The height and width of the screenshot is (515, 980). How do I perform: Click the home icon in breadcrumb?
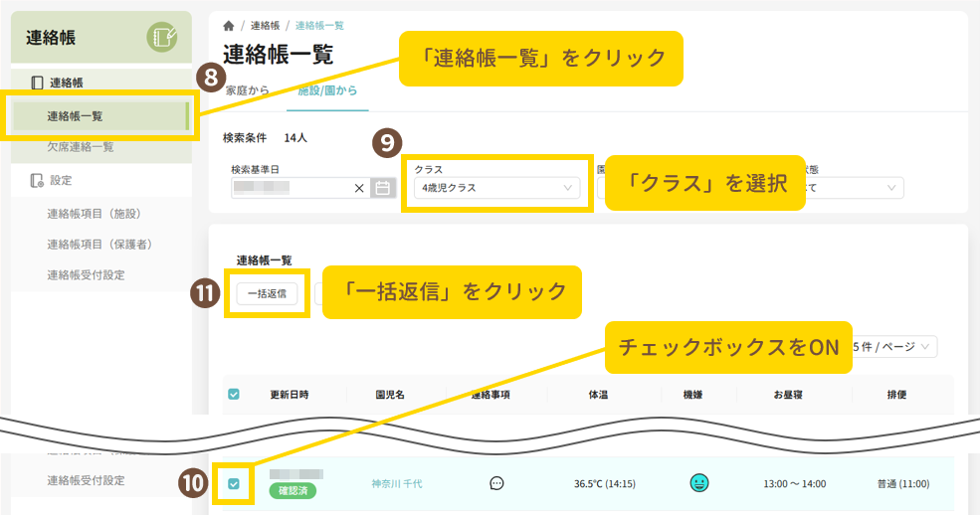pos(230,24)
